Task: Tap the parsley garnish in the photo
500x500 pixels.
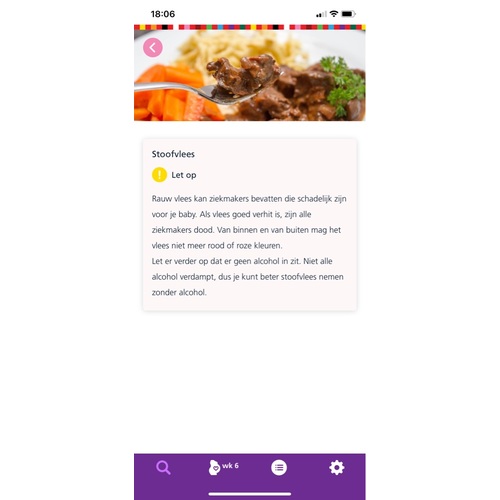Action: pyautogui.click(x=343, y=85)
